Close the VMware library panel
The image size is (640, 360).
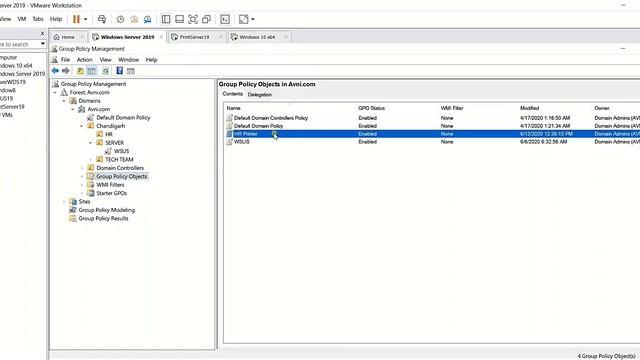click(x=42, y=33)
